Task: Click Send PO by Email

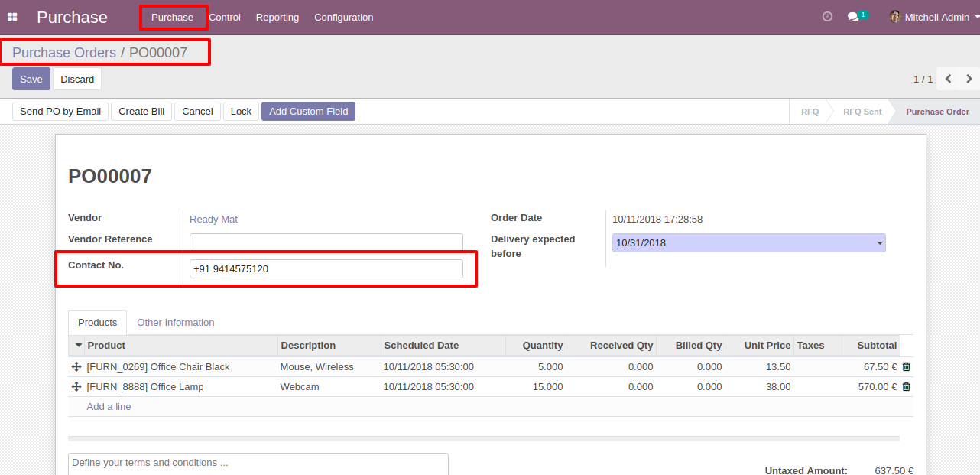Action: click(x=60, y=112)
